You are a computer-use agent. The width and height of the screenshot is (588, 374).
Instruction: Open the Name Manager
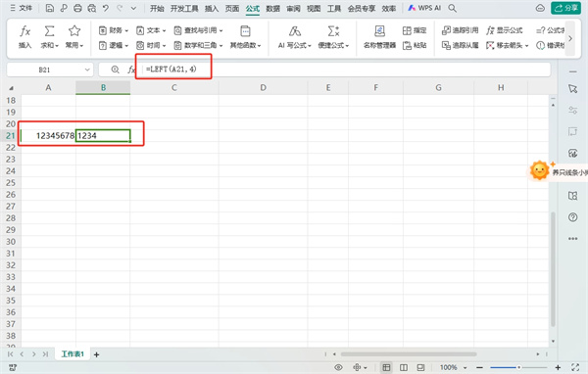tap(379, 37)
